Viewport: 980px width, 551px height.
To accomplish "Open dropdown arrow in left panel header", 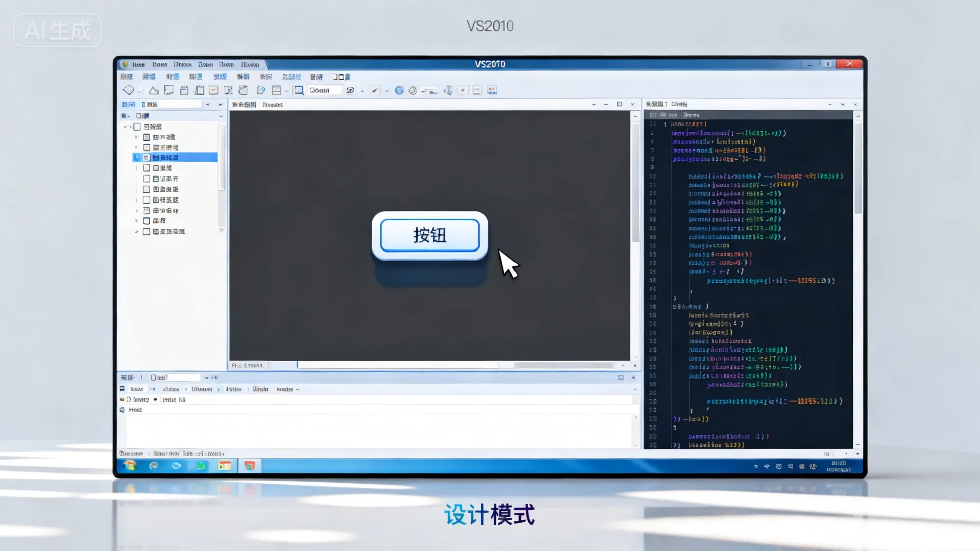I will 208,104.
